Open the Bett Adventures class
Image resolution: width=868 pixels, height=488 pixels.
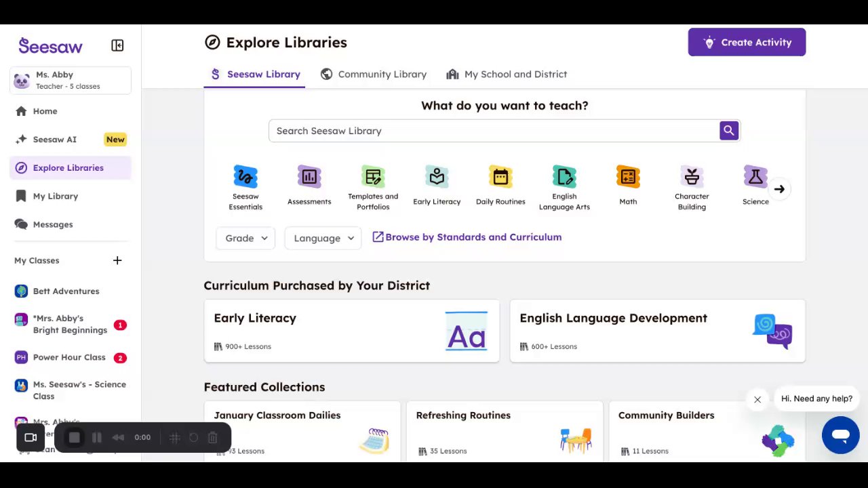(71, 291)
